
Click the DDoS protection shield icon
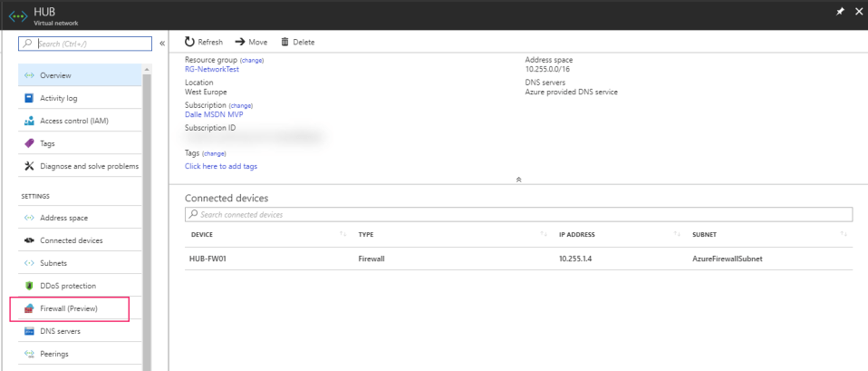coord(29,286)
